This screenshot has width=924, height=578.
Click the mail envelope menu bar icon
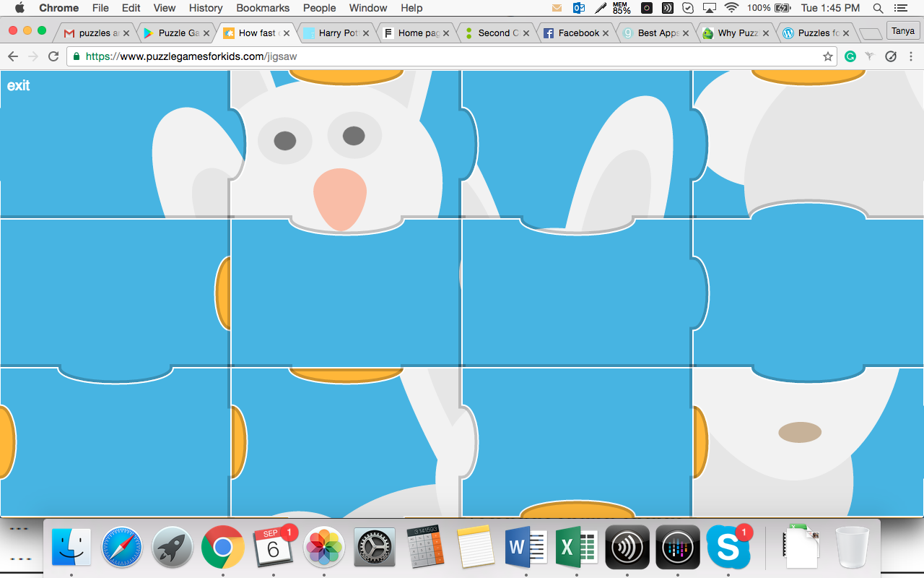(x=557, y=8)
